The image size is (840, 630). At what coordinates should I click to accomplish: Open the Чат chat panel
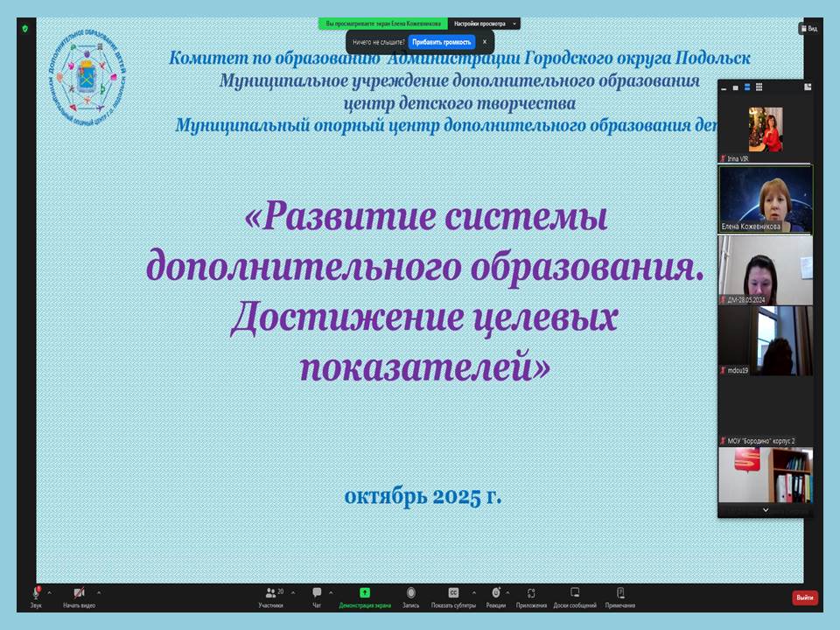pyautogui.click(x=317, y=593)
